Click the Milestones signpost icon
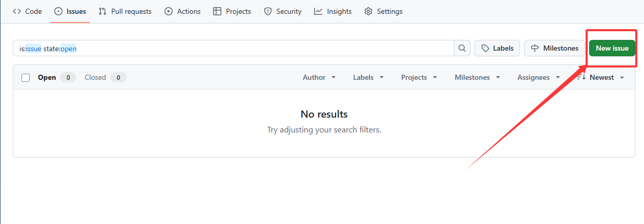Viewport: 644px width, 224px height. click(x=535, y=49)
